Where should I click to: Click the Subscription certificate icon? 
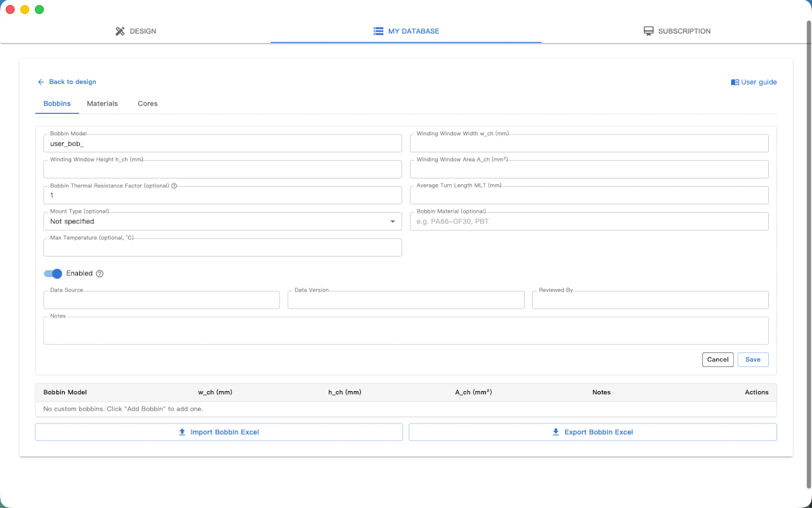[648, 31]
